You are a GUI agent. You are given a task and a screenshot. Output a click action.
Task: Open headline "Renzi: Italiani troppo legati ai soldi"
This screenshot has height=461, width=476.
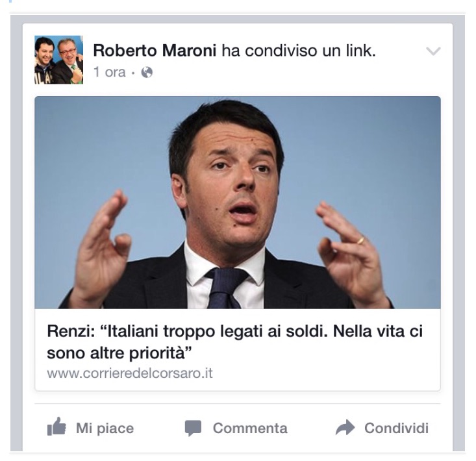234,342
